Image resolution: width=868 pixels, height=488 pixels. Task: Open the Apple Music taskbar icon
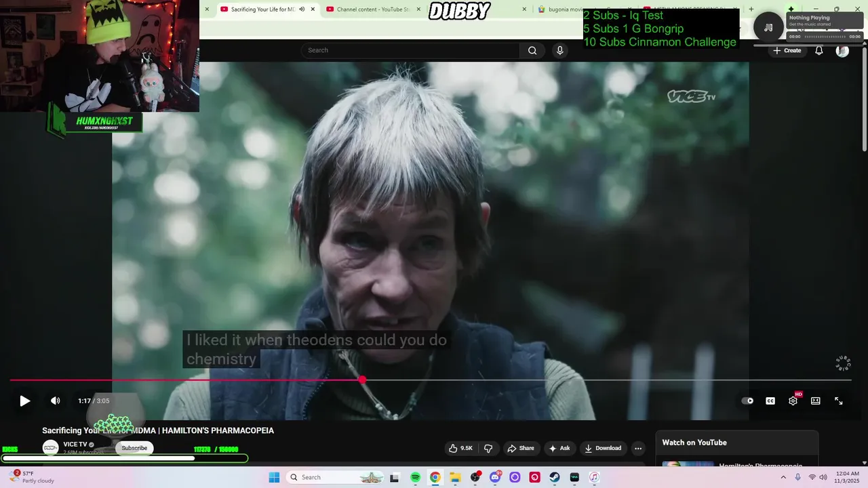click(594, 477)
